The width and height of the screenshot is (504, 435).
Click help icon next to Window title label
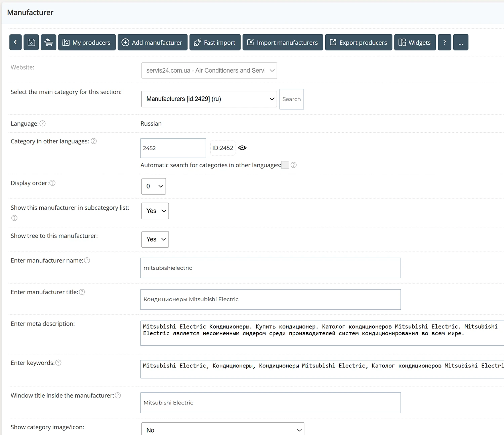[118, 395]
